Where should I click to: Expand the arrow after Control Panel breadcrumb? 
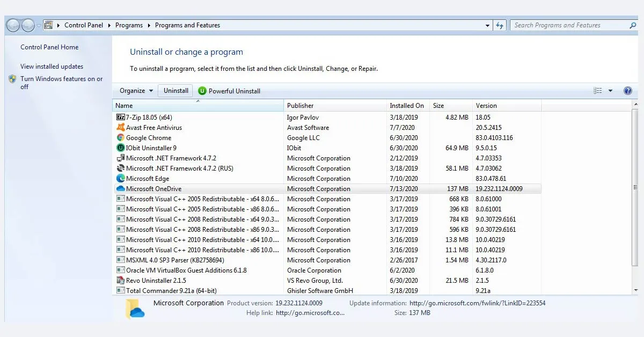(x=109, y=25)
